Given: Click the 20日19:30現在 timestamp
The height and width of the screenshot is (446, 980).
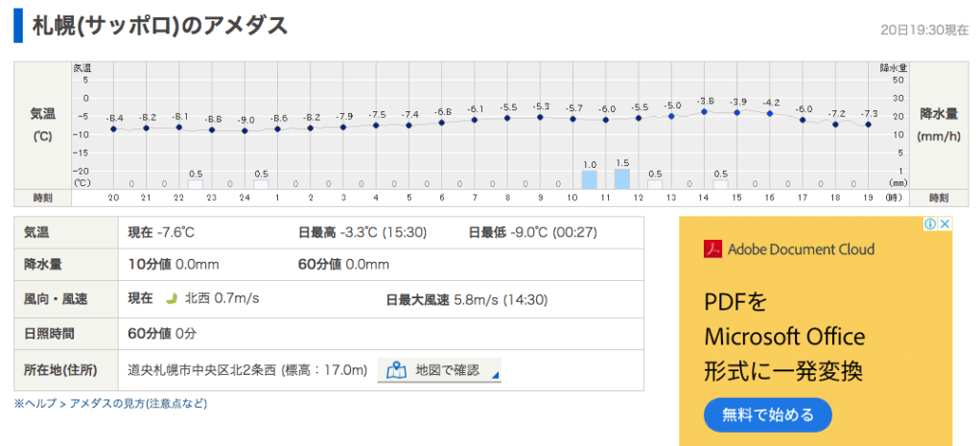Looking at the screenshot, I should coord(923,30).
